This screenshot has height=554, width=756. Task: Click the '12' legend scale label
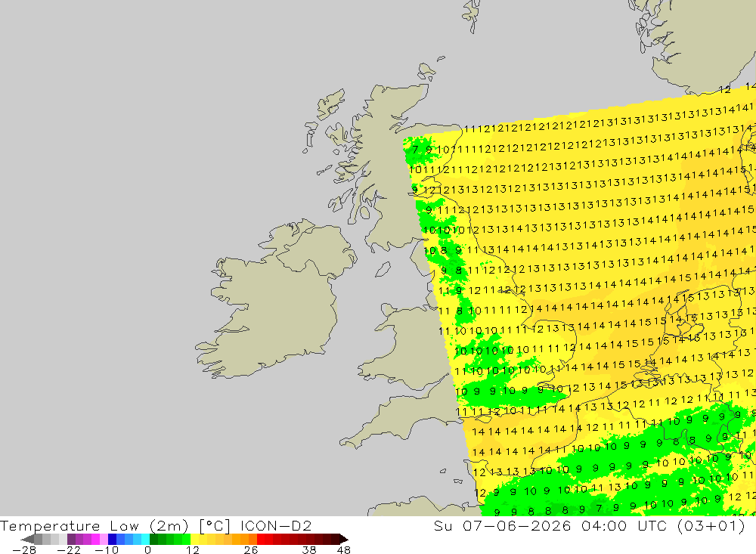[x=193, y=550]
